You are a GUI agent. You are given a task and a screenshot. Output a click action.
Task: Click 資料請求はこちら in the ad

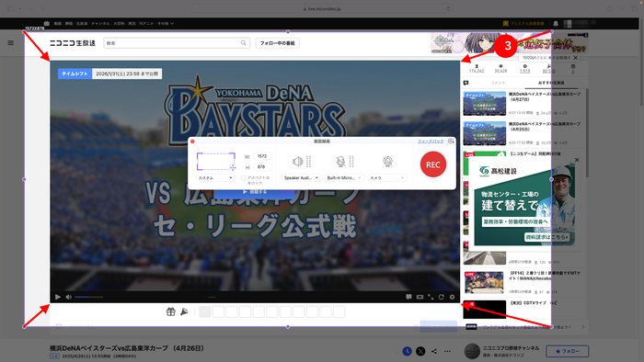pyautogui.click(x=547, y=237)
